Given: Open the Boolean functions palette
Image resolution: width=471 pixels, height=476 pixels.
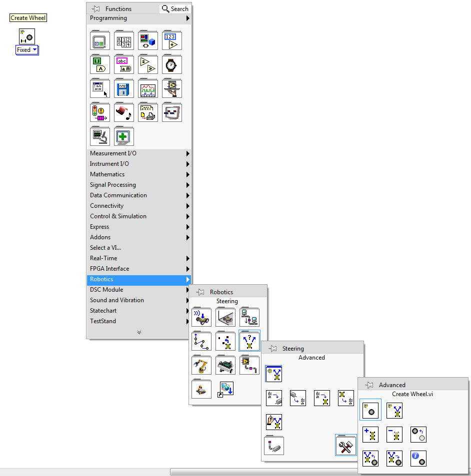Looking at the screenshot, I should pyautogui.click(x=99, y=64).
